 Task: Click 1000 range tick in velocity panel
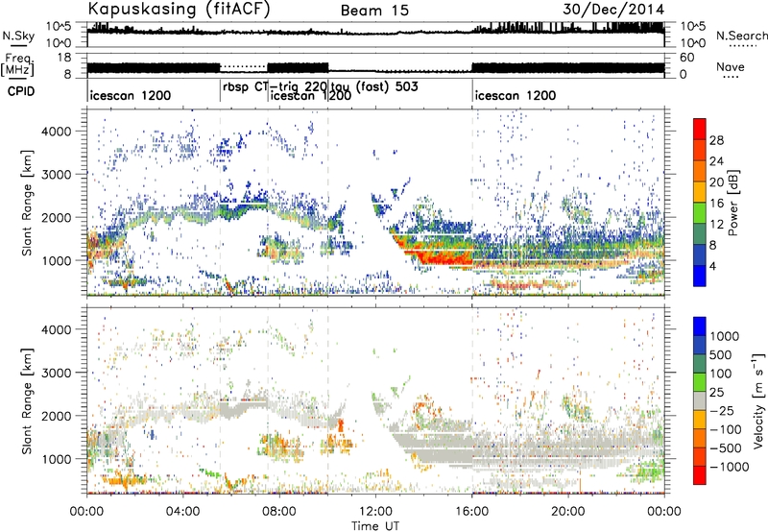(56, 459)
